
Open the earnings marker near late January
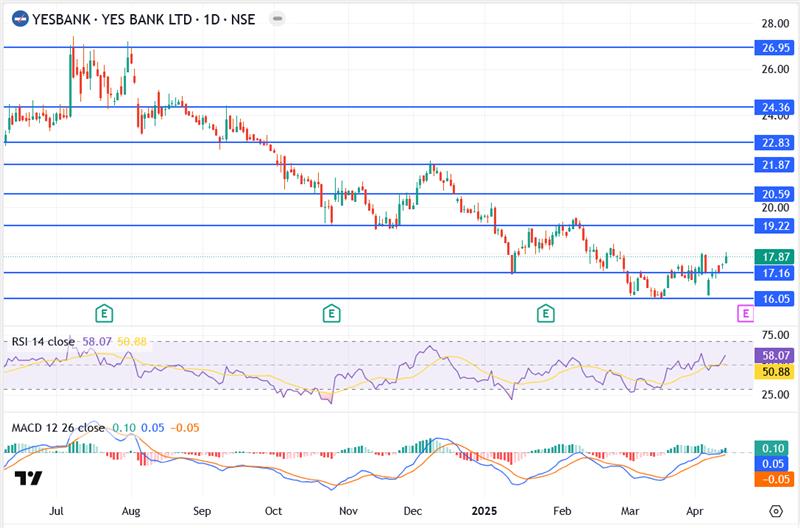pos(546,314)
